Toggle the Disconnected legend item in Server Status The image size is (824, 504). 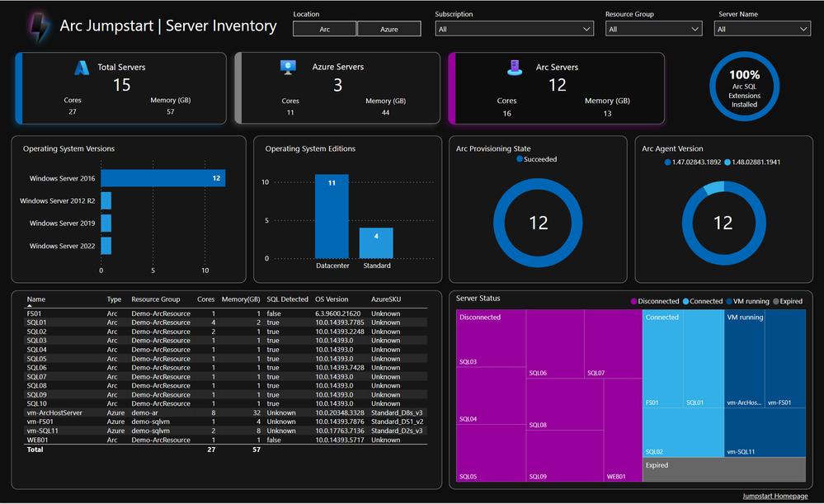tap(655, 301)
